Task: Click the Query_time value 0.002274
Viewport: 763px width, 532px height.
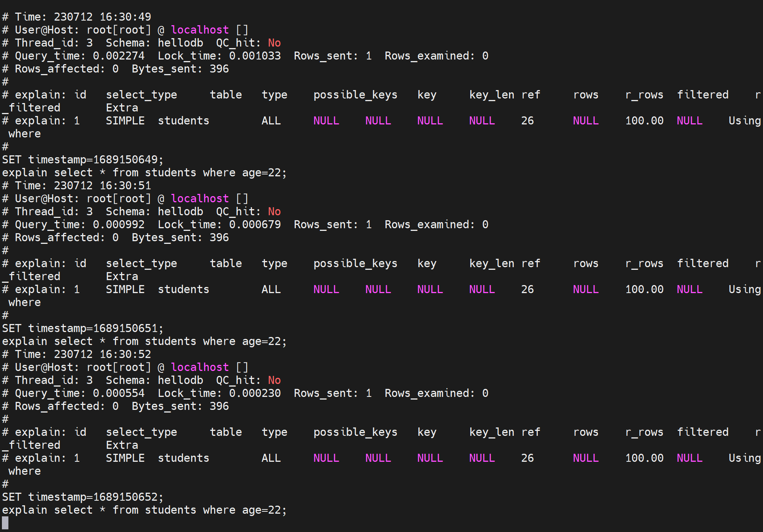Action: tap(119, 56)
